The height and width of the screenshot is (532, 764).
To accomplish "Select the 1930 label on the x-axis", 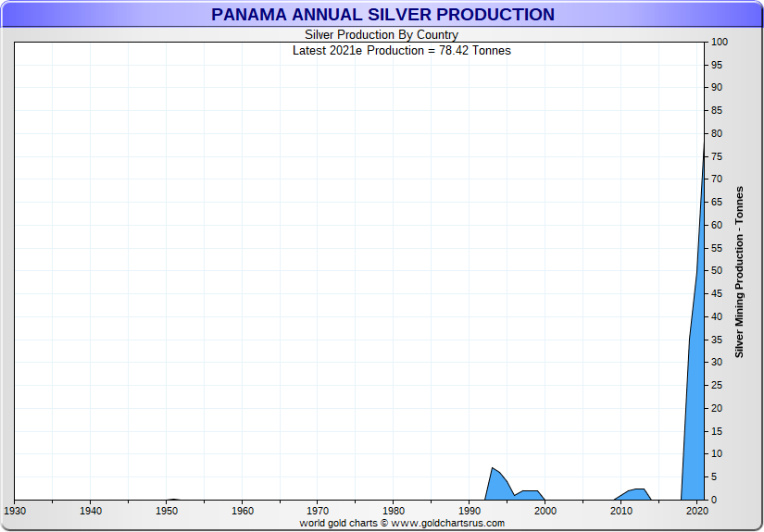I will (15, 510).
